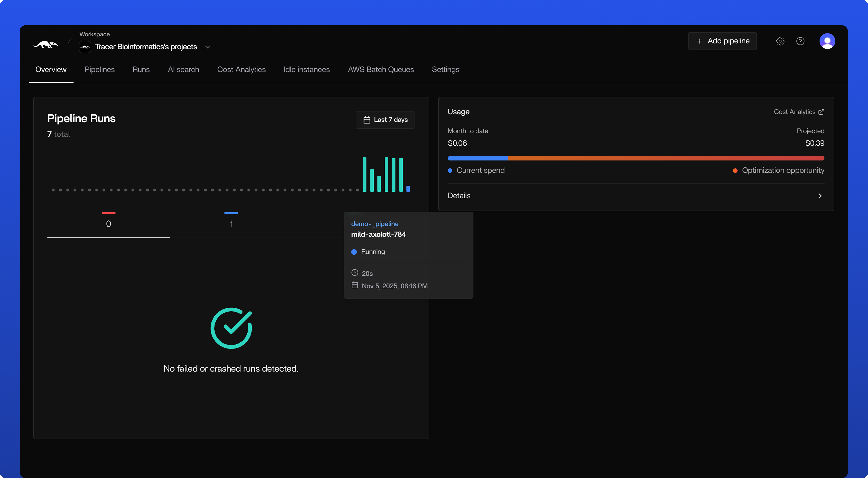Click the spend progress bar in Usage
Image resolution: width=868 pixels, height=478 pixels.
636,158
